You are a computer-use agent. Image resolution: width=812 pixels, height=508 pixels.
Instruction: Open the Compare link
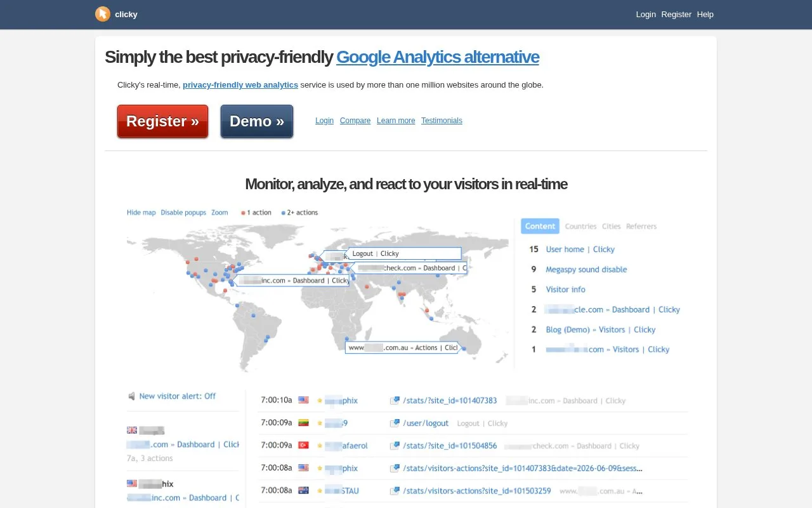(x=355, y=121)
